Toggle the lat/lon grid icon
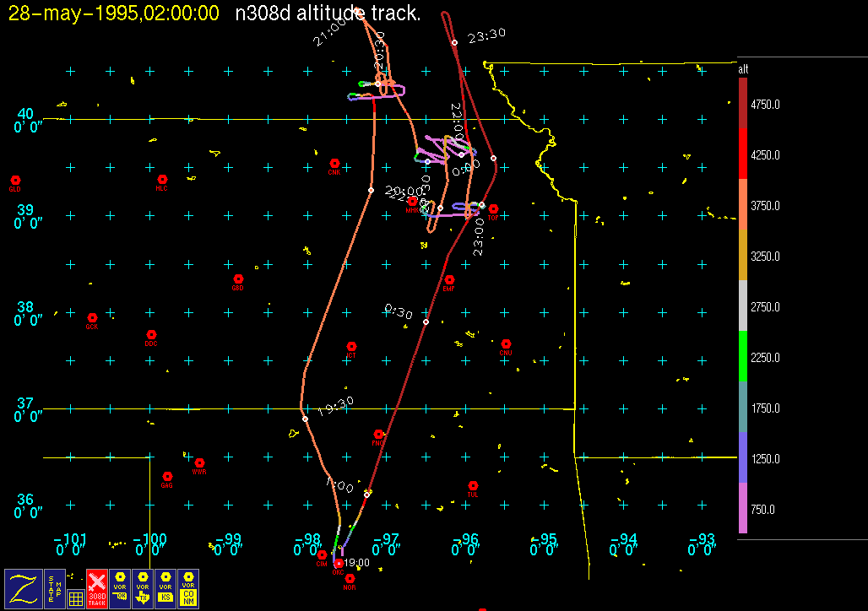The height and width of the screenshot is (611, 868). point(76,599)
